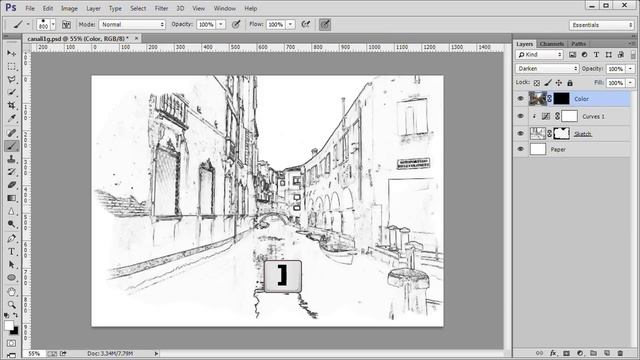Select the Color layer mask thumbnail

click(x=561, y=99)
